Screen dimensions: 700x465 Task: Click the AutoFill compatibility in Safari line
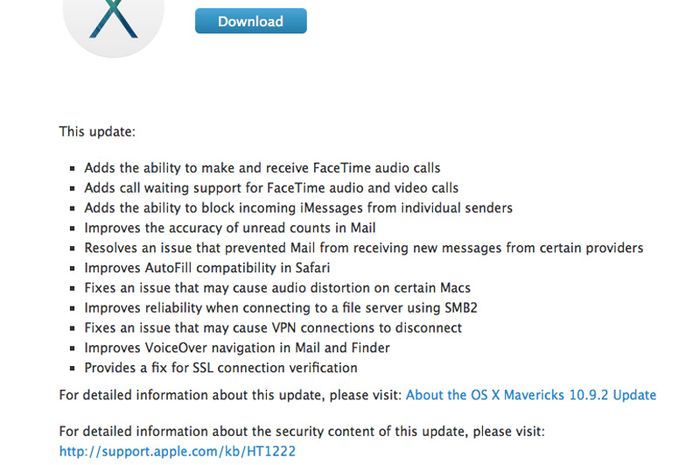click(207, 268)
